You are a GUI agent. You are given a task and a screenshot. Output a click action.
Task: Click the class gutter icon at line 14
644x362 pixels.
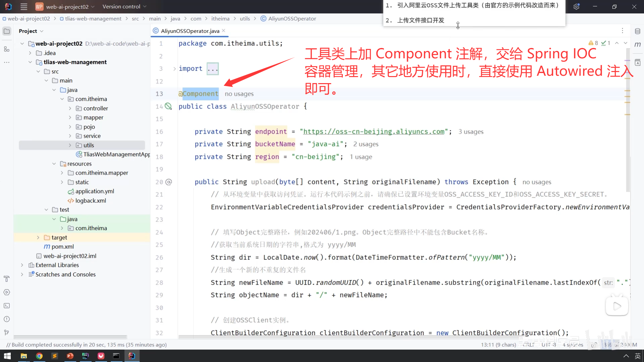(x=168, y=106)
